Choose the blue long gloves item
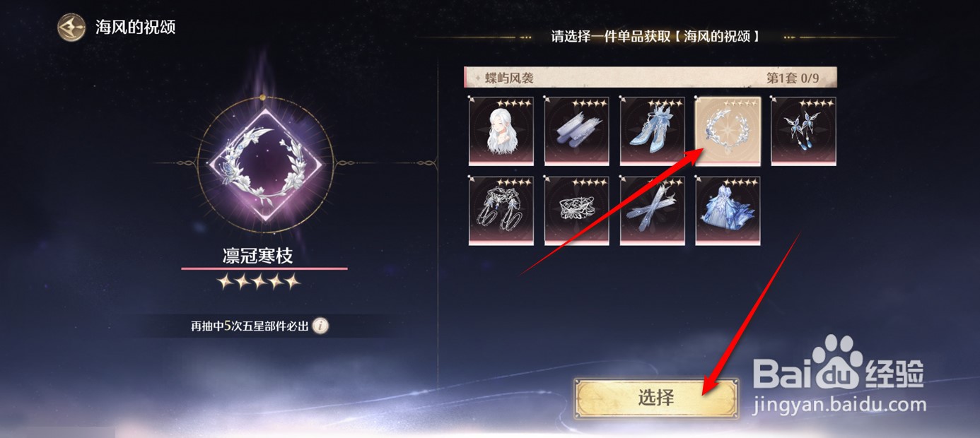 pyautogui.click(x=653, y=211)
